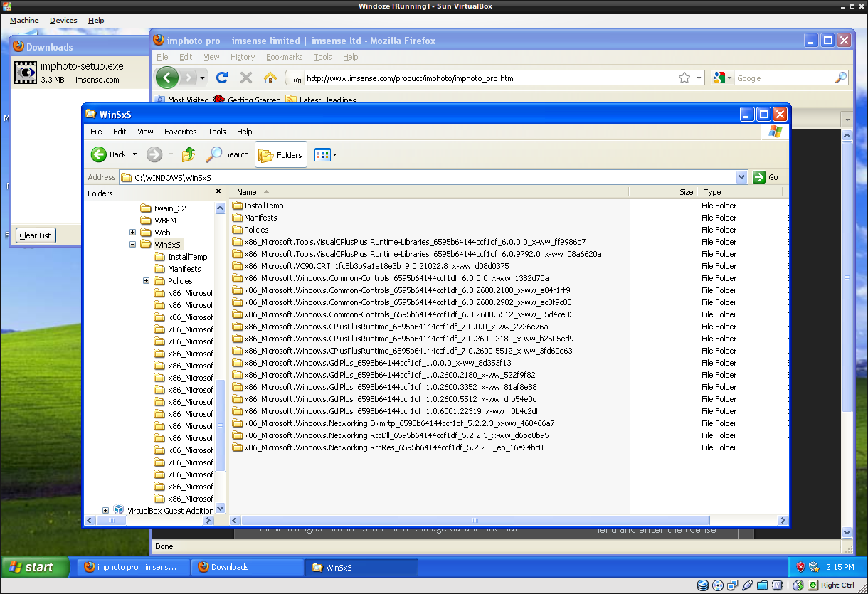Screen dimensions: 868x594
Task: Open Search in the Explorer toolbar
Action: point(228,154)
